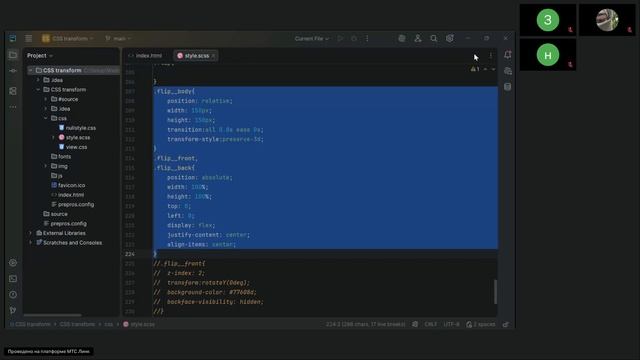
Task: Select index.html in project tree
Action: click(67, 195)
